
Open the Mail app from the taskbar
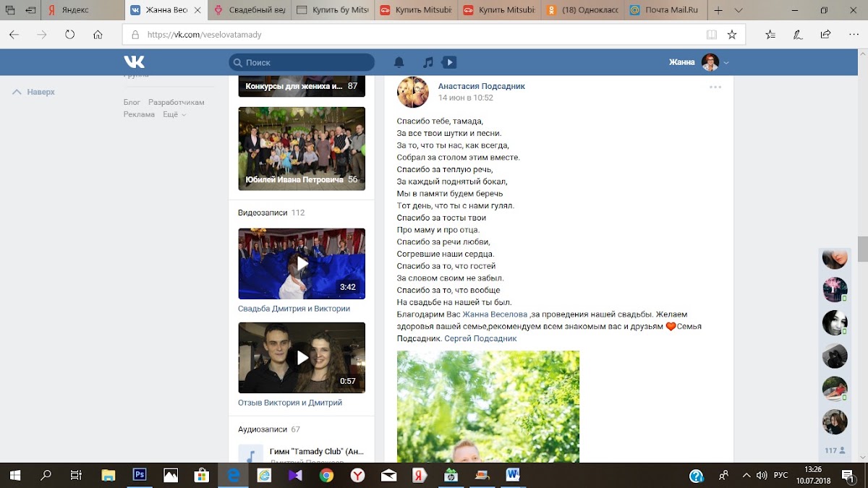[388, 475]
